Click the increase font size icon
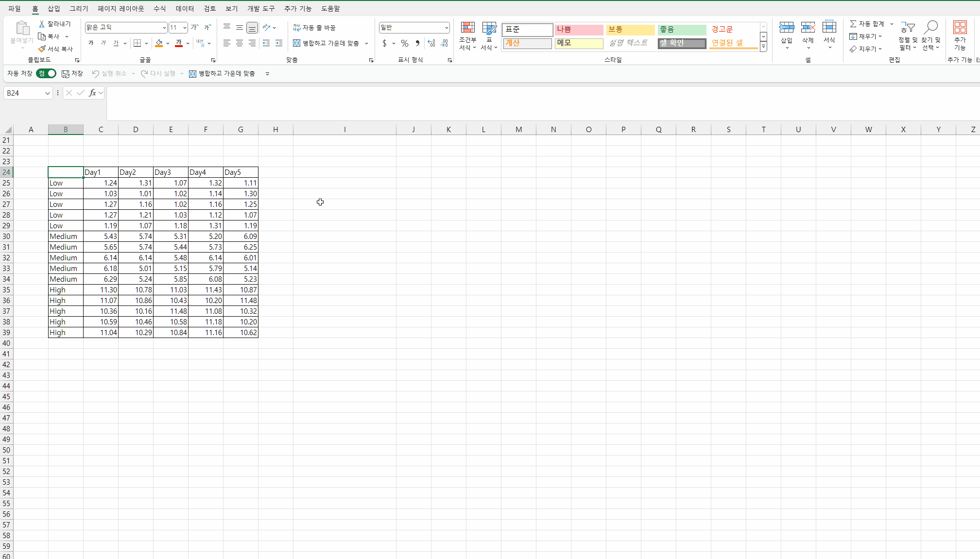The height and width of the screenshot is (559, 980). pyautogui.click(x=194, y=28)
